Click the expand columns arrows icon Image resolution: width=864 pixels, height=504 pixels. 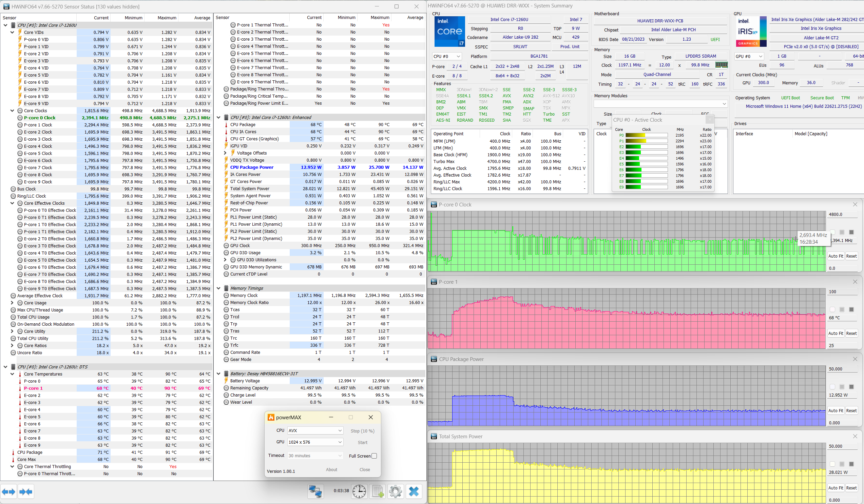(x=8, y=492)
